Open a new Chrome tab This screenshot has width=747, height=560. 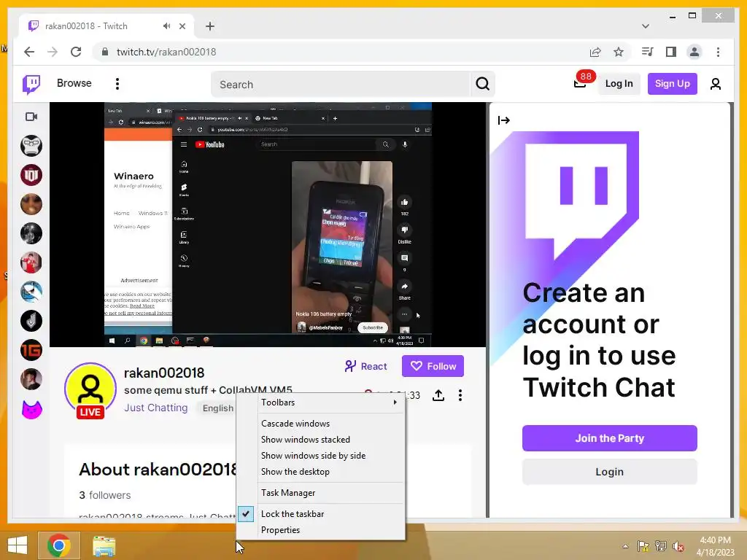[x=209, y=26]
